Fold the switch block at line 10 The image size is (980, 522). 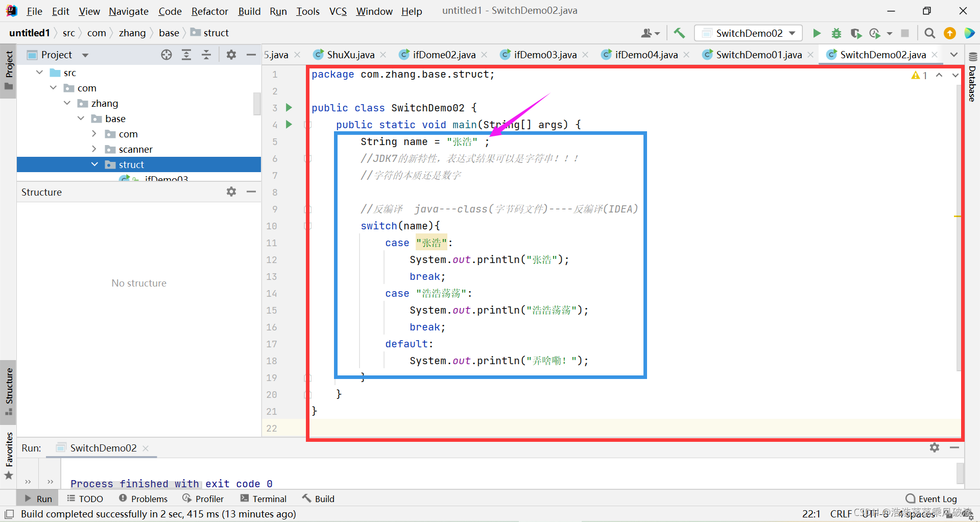coord(308,226)
